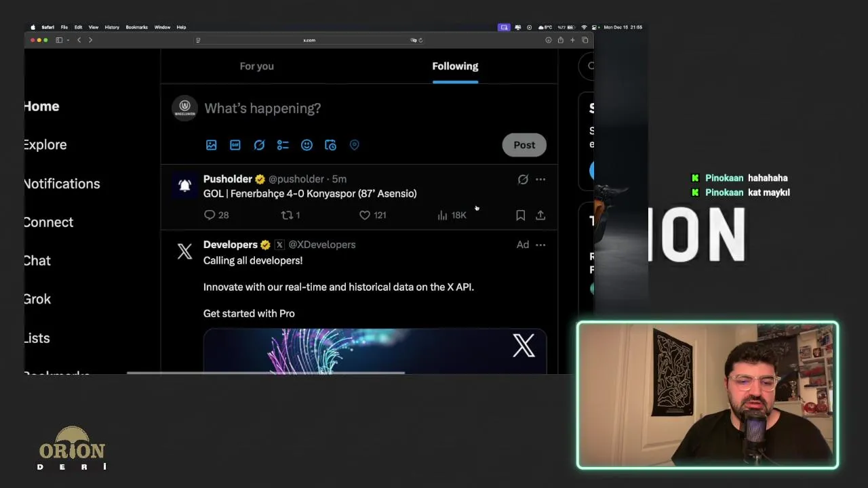Schedule the post with the calendar icon

tap(330, 145)
